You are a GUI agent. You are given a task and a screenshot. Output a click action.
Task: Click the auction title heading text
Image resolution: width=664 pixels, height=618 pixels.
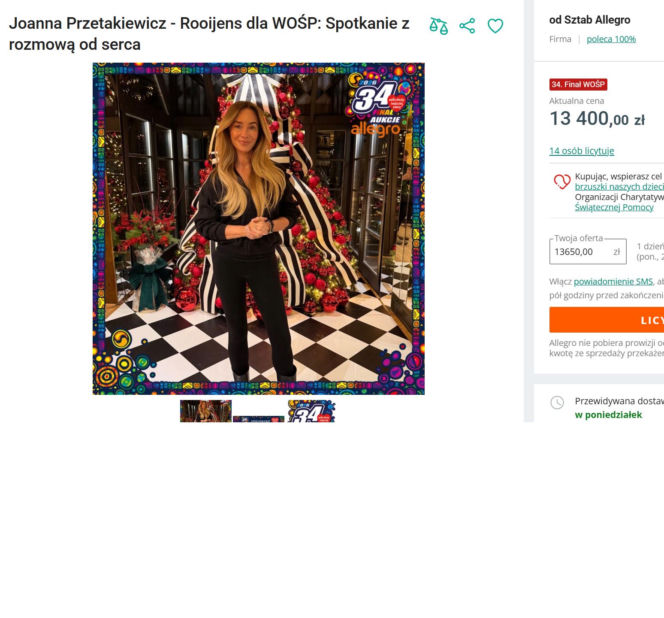(x=209, y=33)
